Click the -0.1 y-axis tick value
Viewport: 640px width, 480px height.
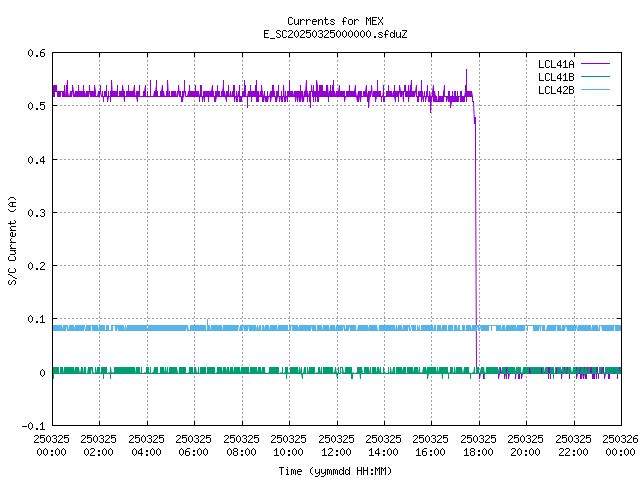coord(33,426)
